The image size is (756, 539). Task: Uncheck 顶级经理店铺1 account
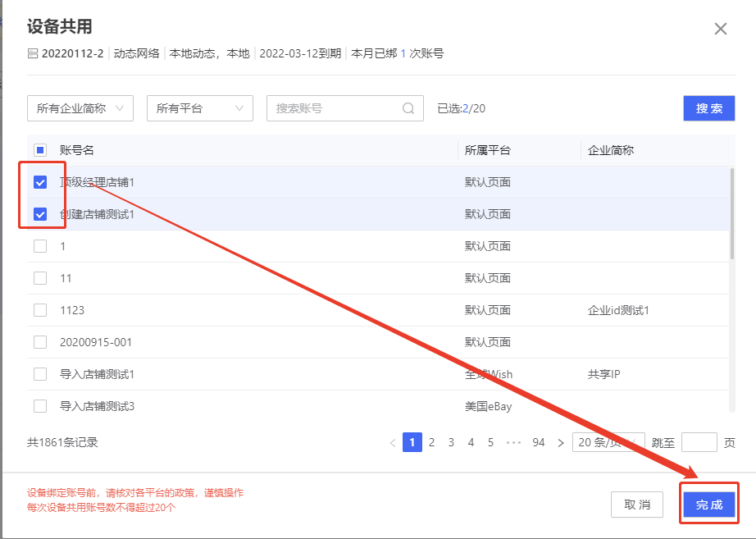click(x=40, y=181)
